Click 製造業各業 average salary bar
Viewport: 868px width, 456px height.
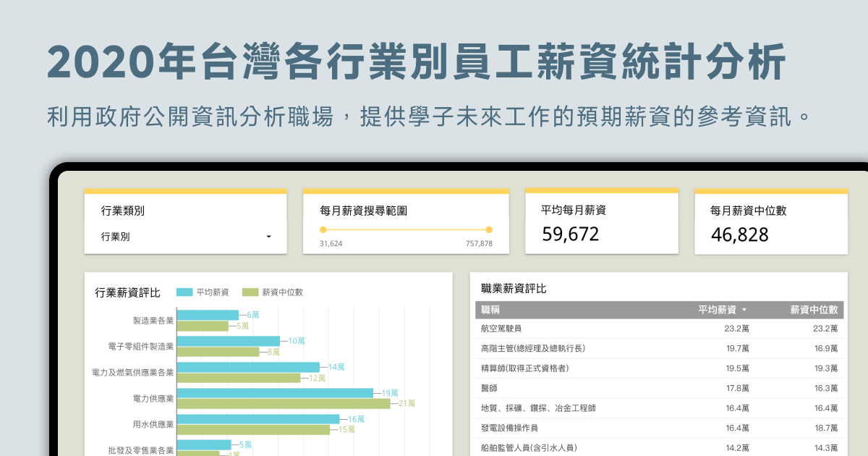coord(208,315)
